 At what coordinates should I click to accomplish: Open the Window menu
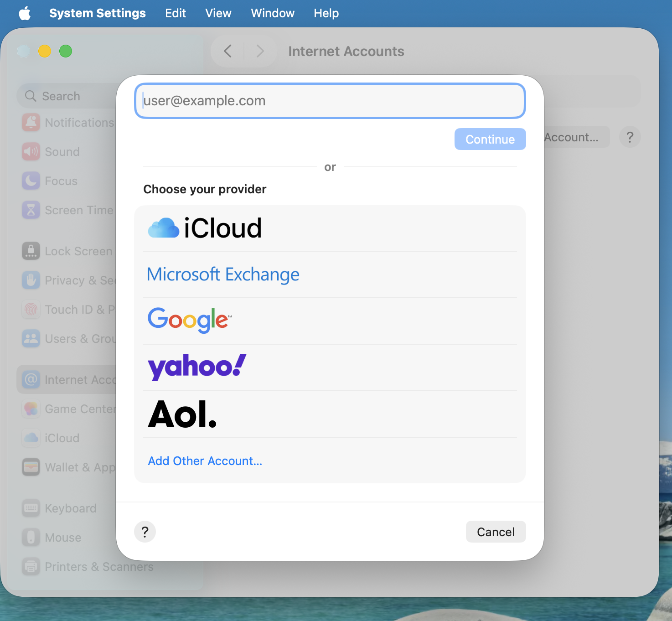click(272, 13)
